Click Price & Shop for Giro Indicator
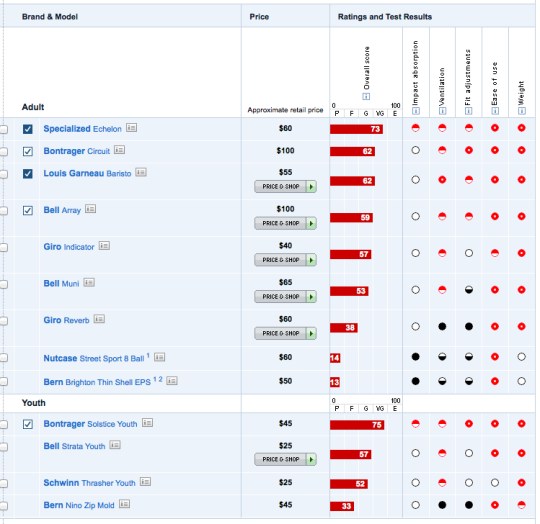Viewport: 540px width, 524px height. [x=285, y=260]
